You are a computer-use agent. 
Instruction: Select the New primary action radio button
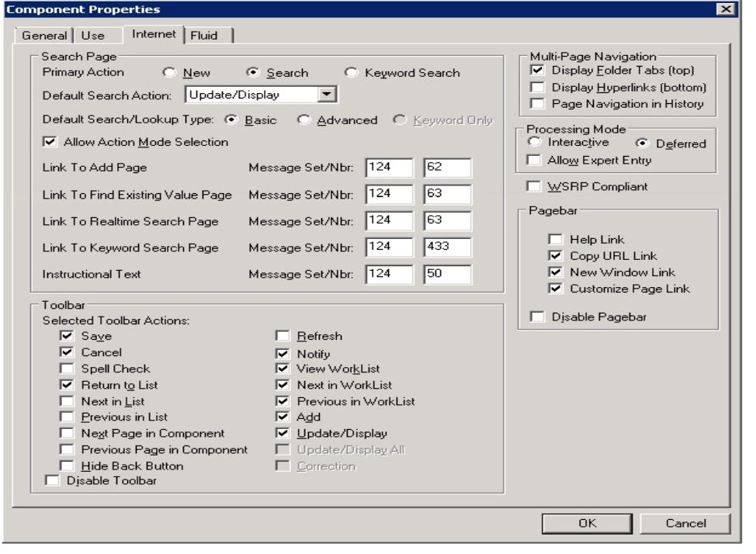(x=168, y=74)
